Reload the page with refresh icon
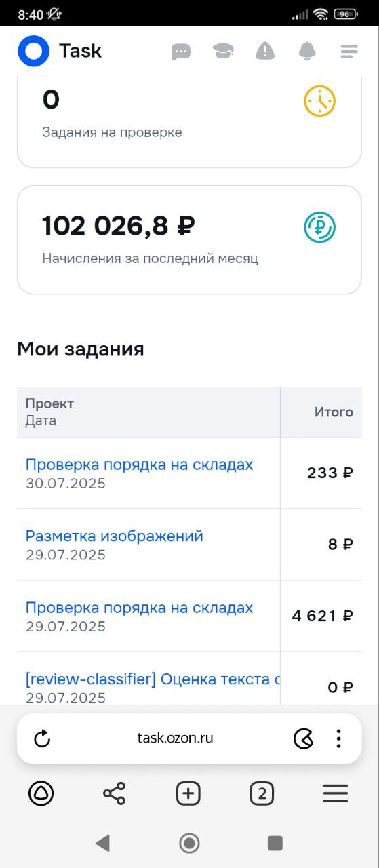This screenshot has width=379, height=868. [42, 738]
